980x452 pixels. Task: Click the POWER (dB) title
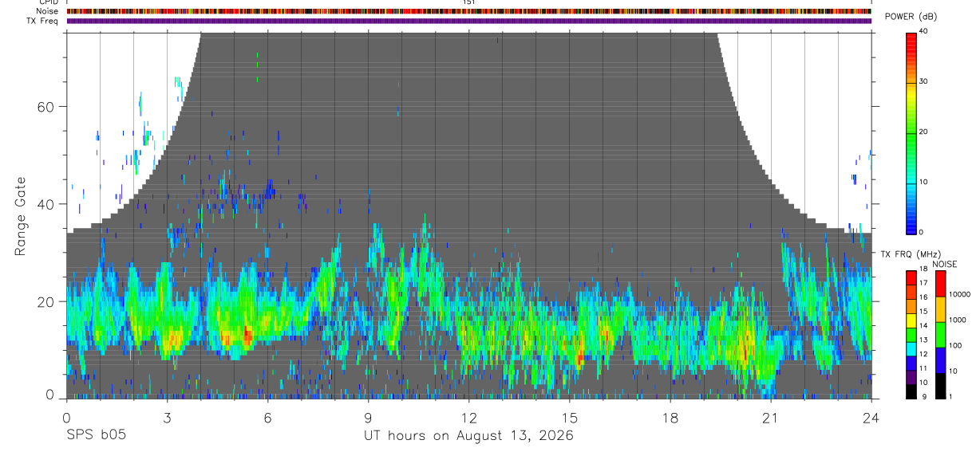pyautogui.click(x=911, y=17)
